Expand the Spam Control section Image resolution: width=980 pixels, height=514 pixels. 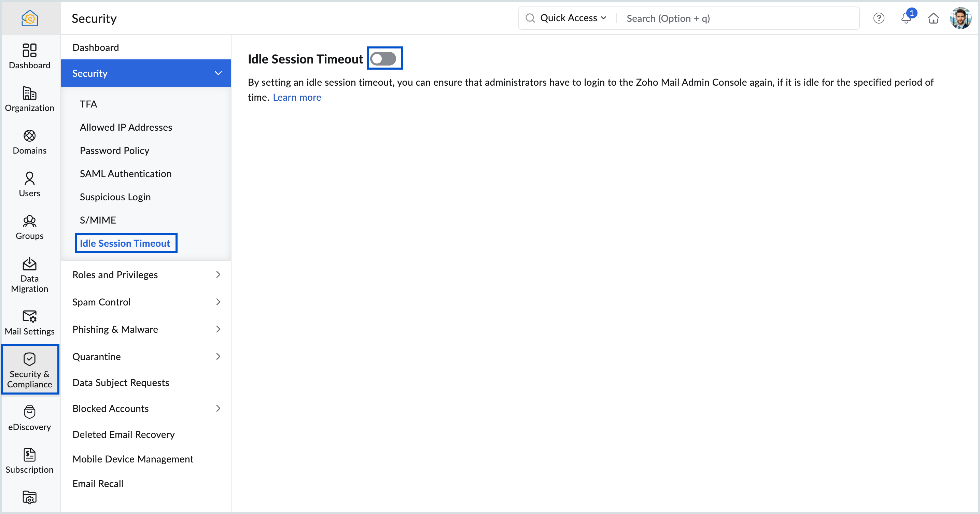[146, 302]
